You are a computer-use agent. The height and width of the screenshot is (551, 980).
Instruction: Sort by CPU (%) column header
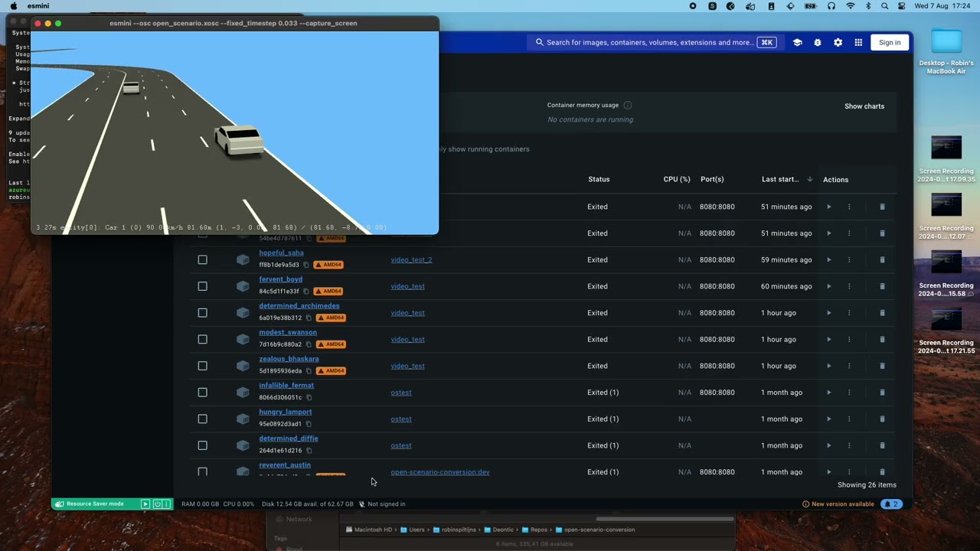coord(677,179)
